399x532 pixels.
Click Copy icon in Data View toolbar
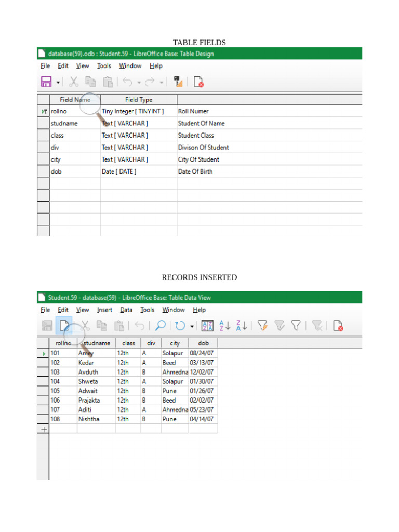102,326
